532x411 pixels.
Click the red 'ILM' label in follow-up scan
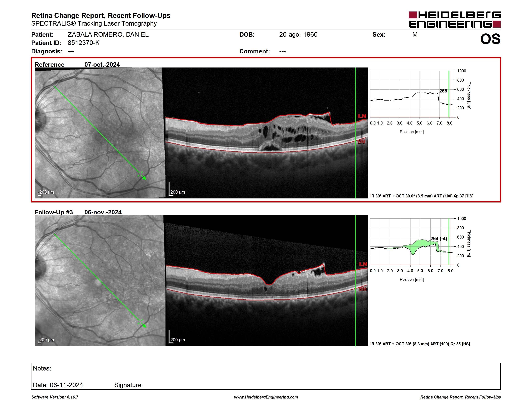tap(363, 264)
